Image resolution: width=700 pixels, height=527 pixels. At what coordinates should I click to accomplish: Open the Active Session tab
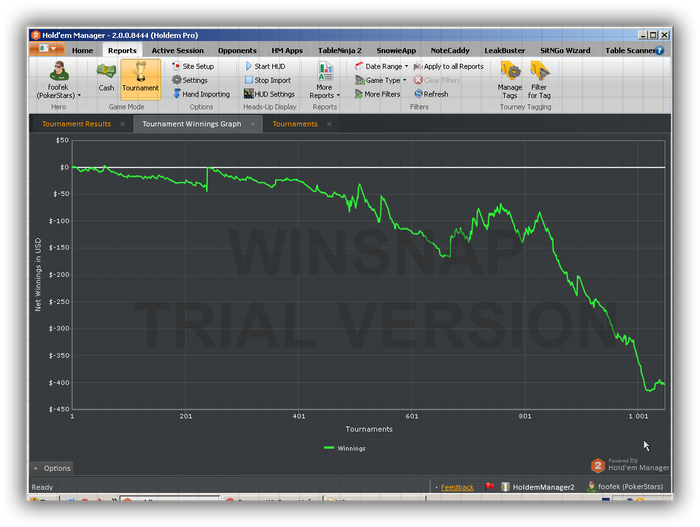[x=177, y=50]
